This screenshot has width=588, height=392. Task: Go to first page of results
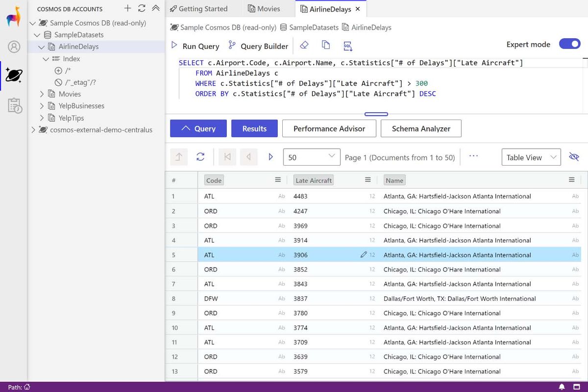click(227, 157)
